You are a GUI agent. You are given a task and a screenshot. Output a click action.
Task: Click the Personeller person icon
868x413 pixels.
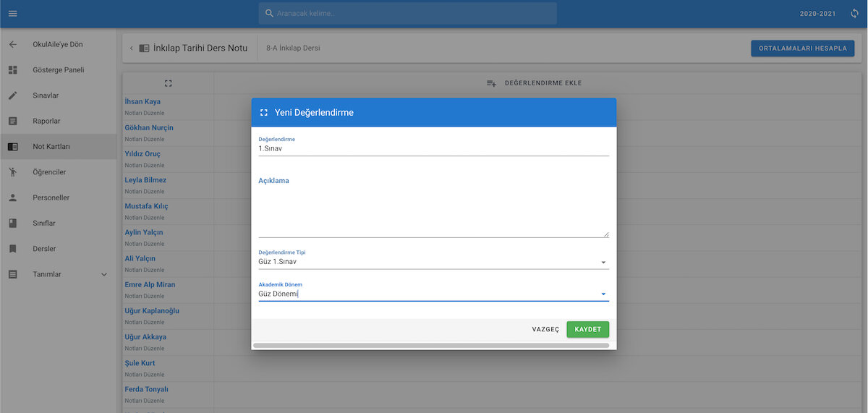click(12, 197)
